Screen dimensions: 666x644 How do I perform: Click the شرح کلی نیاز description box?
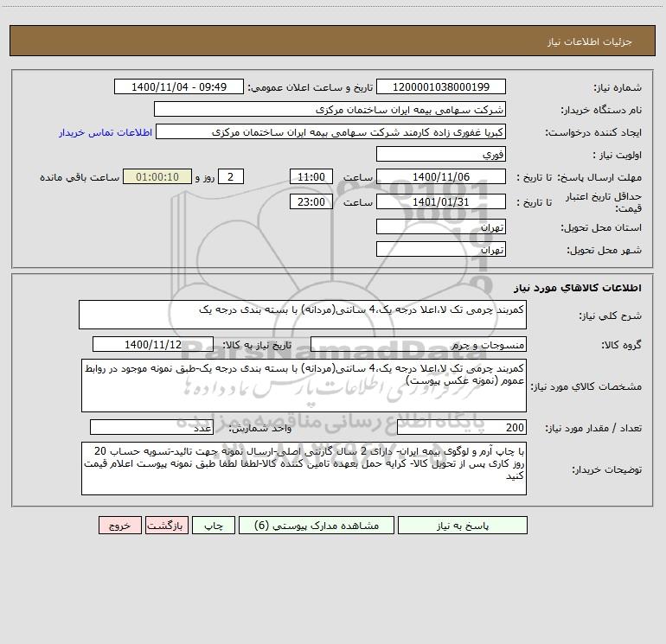[303, 315]
